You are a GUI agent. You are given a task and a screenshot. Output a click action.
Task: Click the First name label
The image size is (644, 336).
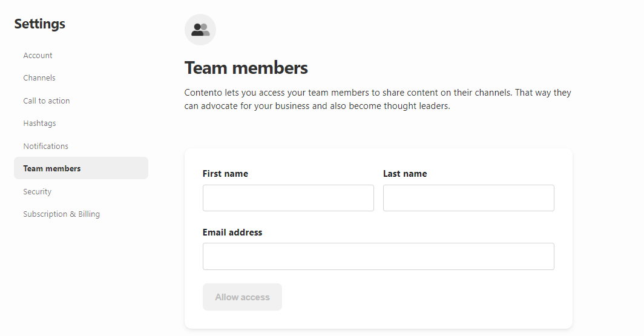[x=225, y=174]
